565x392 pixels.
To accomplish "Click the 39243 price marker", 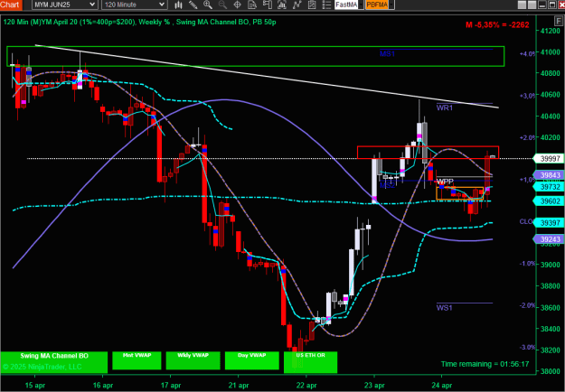I will click(x=549, y=239).
